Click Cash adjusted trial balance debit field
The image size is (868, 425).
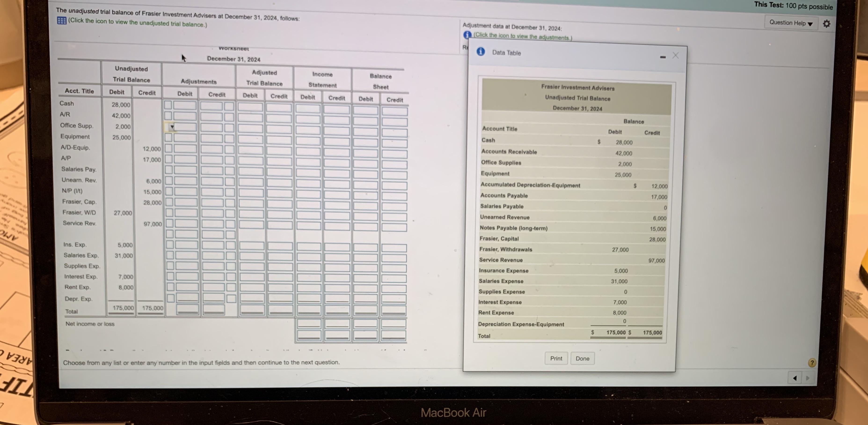(250, 107)
